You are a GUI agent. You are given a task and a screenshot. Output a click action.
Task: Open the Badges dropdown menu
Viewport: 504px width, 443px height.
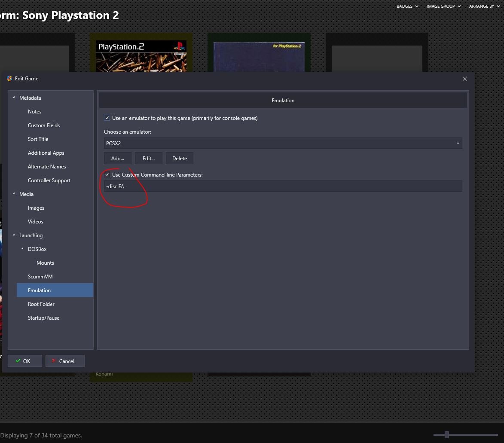click(x=407, y=6)
